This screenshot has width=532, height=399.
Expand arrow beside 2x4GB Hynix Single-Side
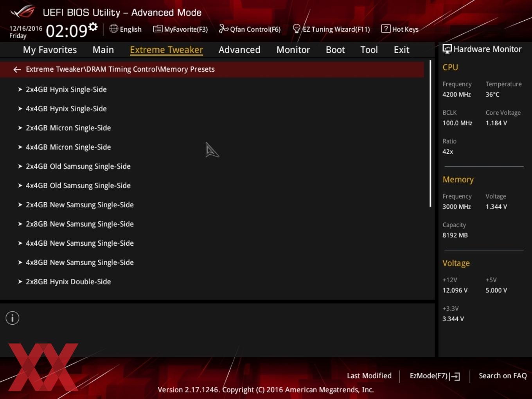[x=20, y=89]
